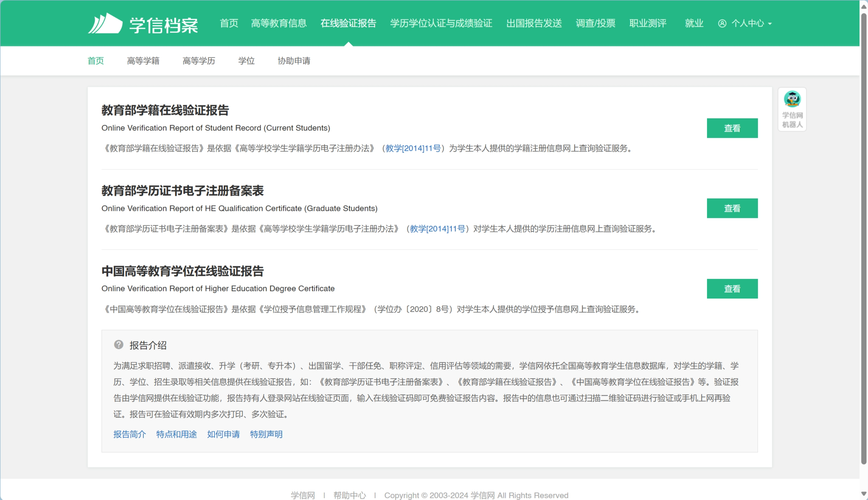Screen dimensions: 868x500
Task: Open the 如何申请 link
Action: tap(224, 434)
